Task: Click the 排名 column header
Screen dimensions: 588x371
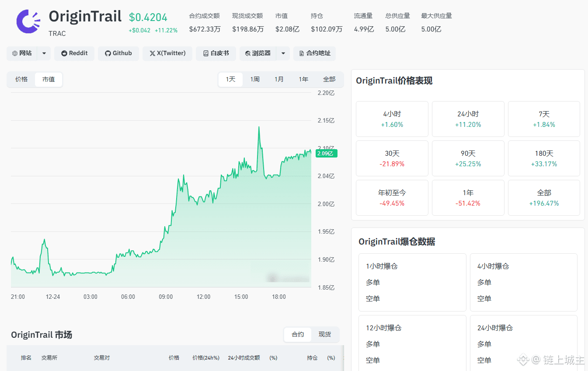Action: 26,358
